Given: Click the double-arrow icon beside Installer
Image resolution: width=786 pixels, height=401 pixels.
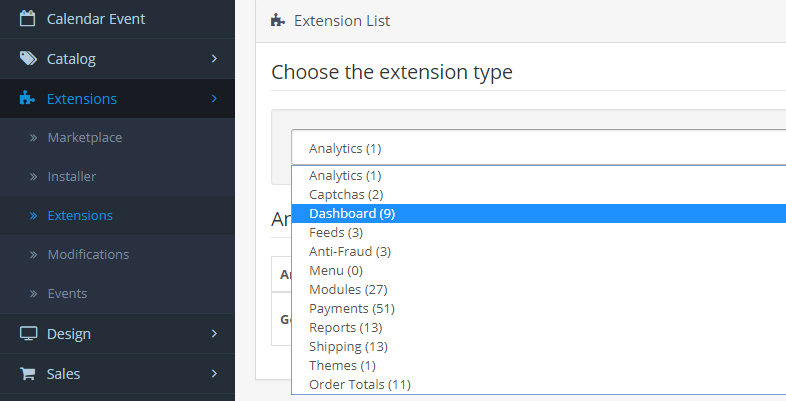Looking at the screenshot, I should click(33, 177).
